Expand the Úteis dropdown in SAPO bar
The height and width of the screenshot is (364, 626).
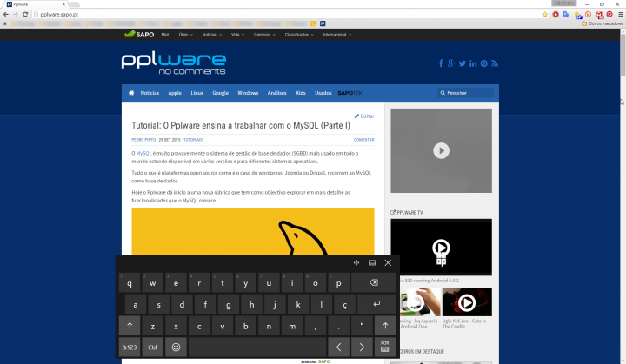pos(186,35)
